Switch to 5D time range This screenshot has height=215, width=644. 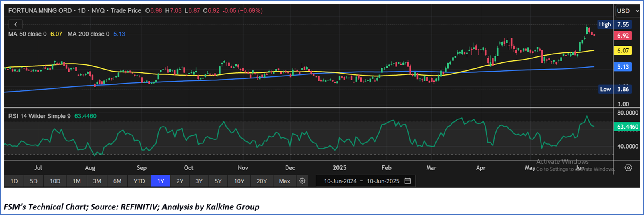pos(34,181)
